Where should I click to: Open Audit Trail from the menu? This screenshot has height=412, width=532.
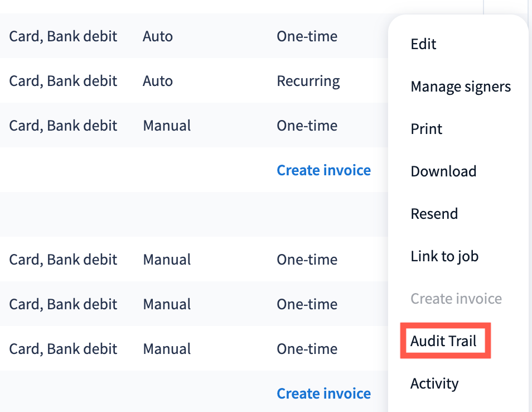click(443, 341)
